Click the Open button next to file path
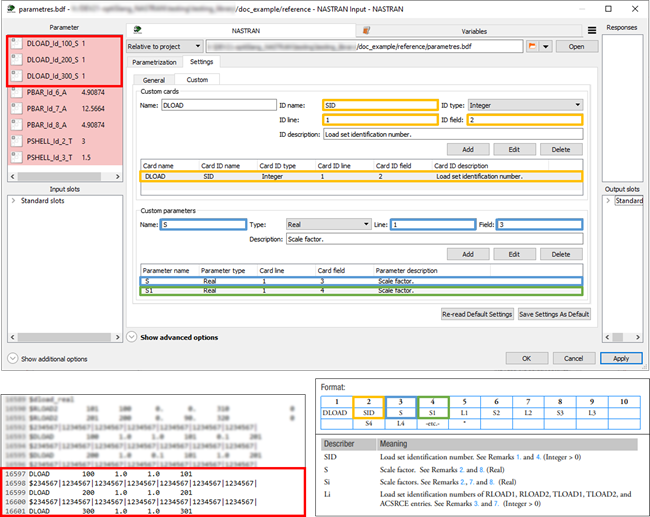This screenshot has width=650, height=517. 577,46
